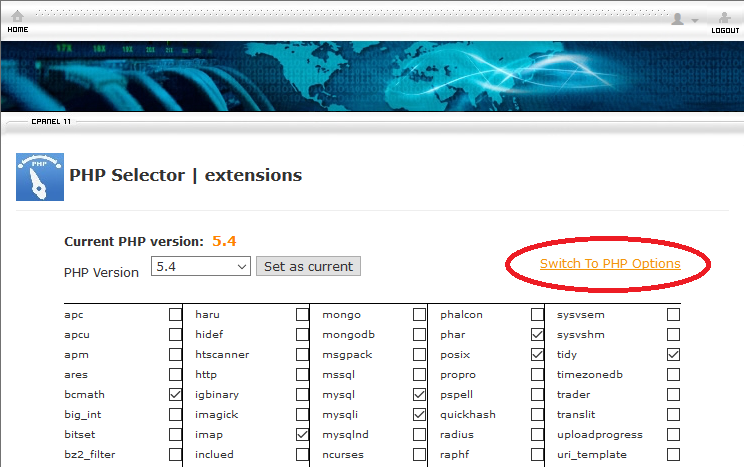This screenshot has width=744, height=467.
Task: Open Switch To PHP Options link
Action: click(x=610, y=263)
